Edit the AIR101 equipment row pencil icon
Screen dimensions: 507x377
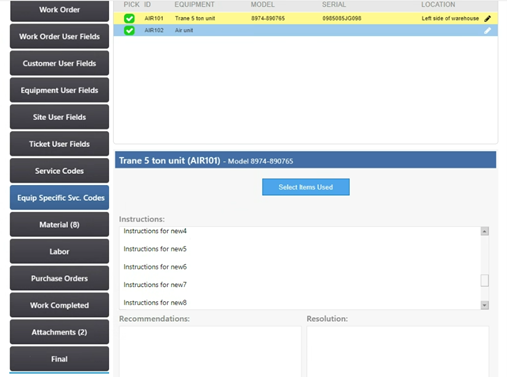pos(487,19)
